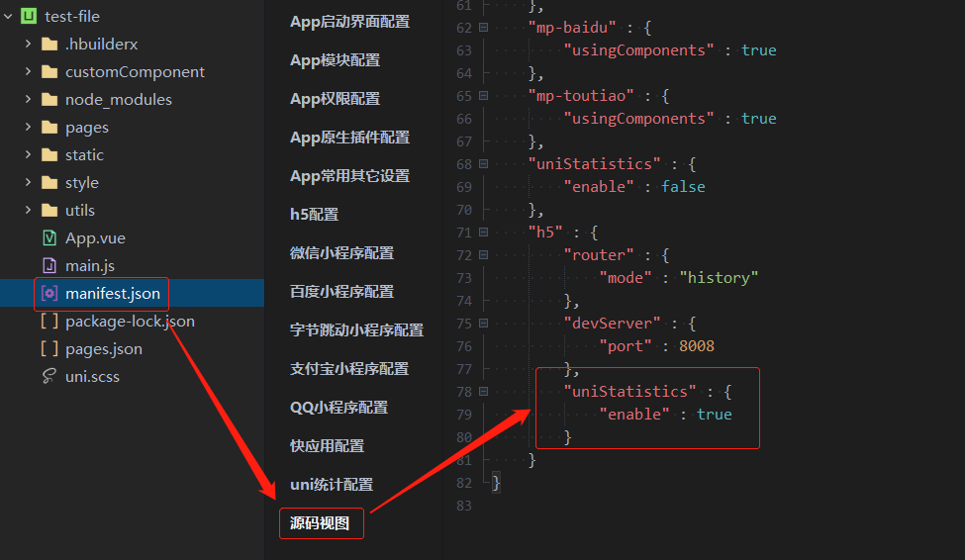This screenshot has height=560, width=965.
Task: Expand the pages folder chevron
Action: (28, 127)
